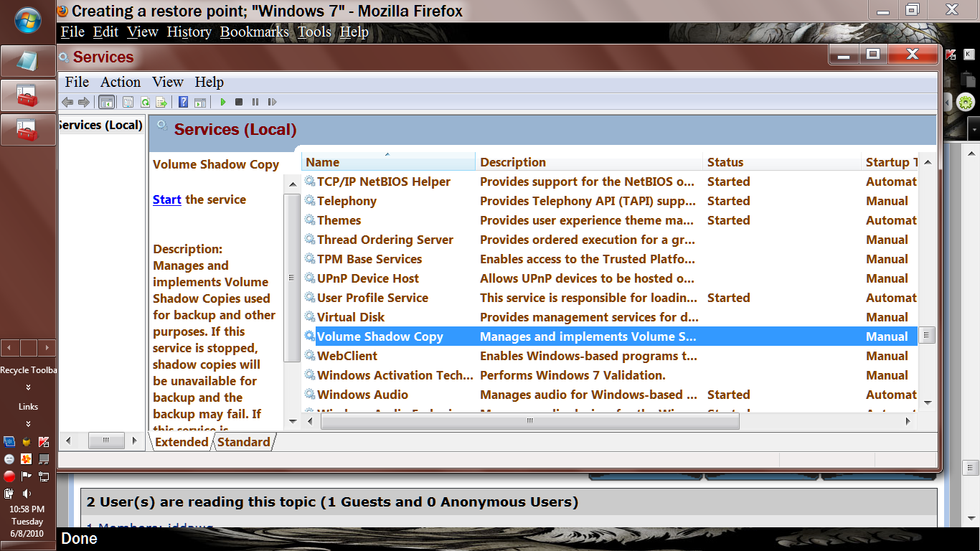Viewport: 980px width, 551px height.
Task: Click the network connection tray icon
Action: point(44,476)
